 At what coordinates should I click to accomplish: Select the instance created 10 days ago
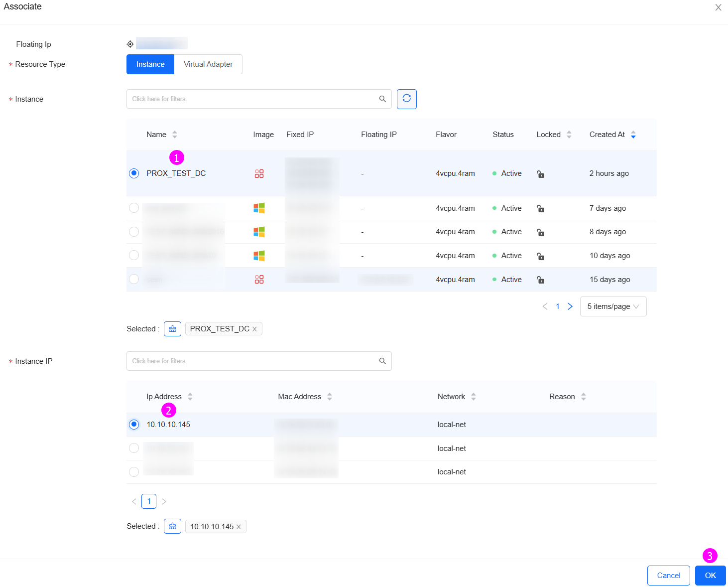(x=134, y=255)
